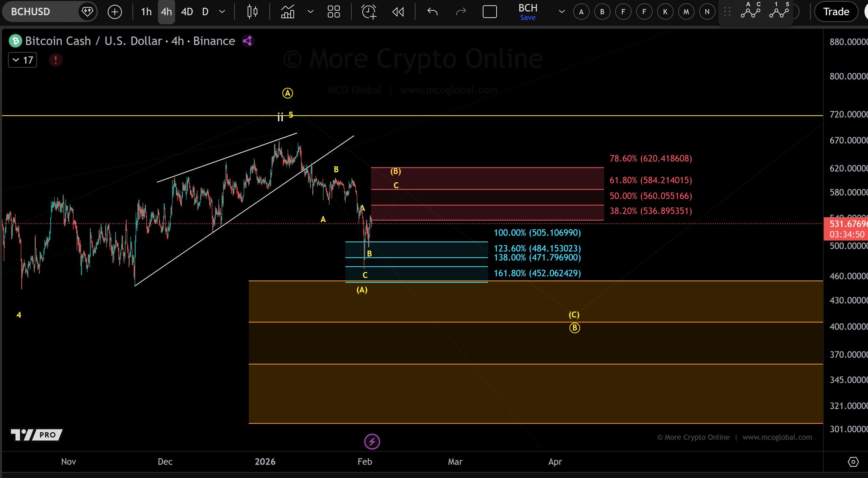
Task: Open the Indicators panel icon
Action: click(288, 12)
